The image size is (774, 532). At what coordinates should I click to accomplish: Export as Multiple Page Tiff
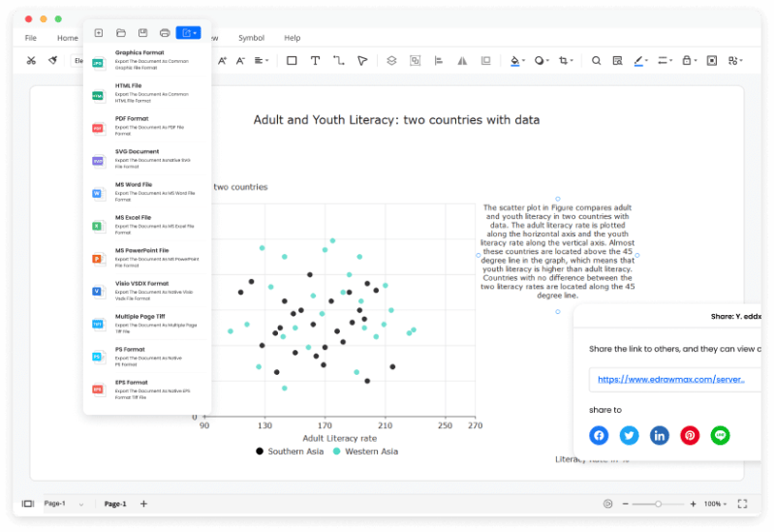tap(147, 324)
